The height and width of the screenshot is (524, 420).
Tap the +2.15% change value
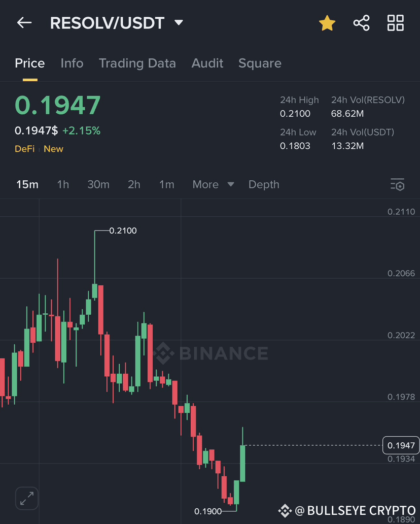click(82, 130)
